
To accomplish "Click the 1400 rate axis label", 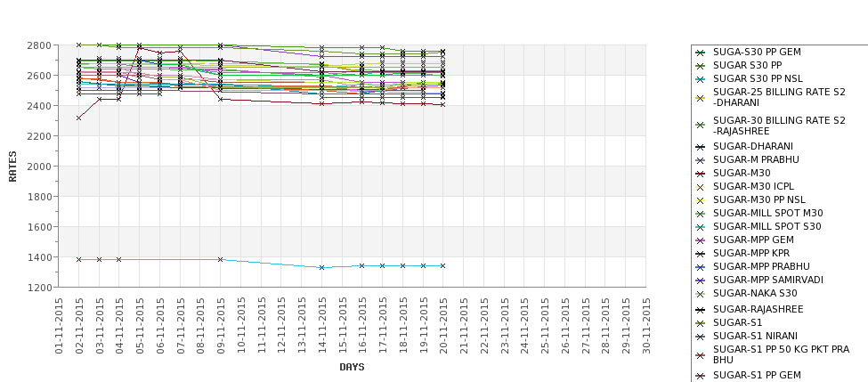I will [39, 256].
